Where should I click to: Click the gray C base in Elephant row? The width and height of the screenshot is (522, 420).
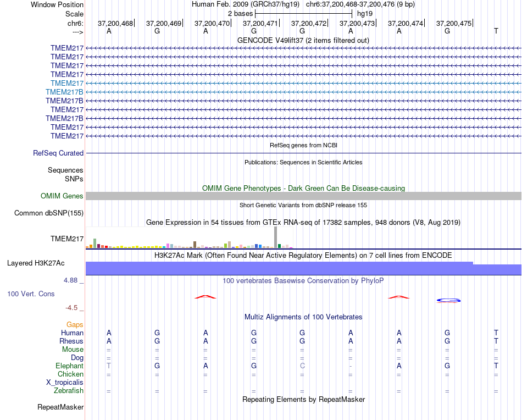pos(302,366)
